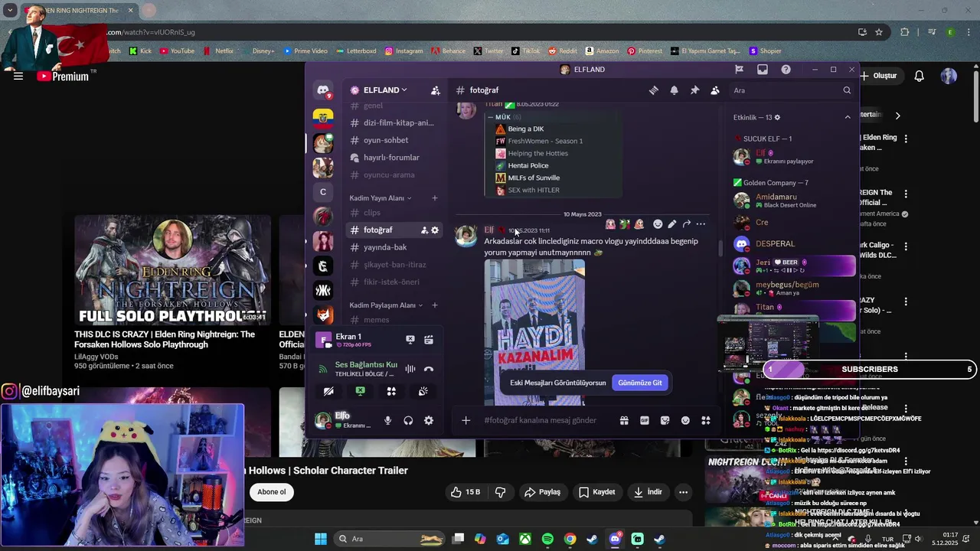Open Threads icon in Discord channel header
Screen dimensions: 980x551
pyautogui.click(x=654, y=90)
